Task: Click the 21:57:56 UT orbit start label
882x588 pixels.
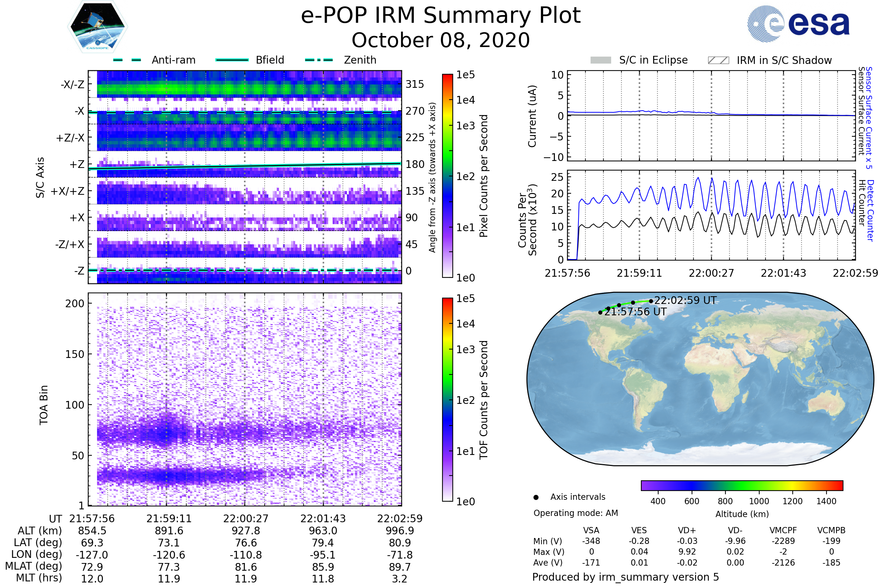Action: [636, 312]
